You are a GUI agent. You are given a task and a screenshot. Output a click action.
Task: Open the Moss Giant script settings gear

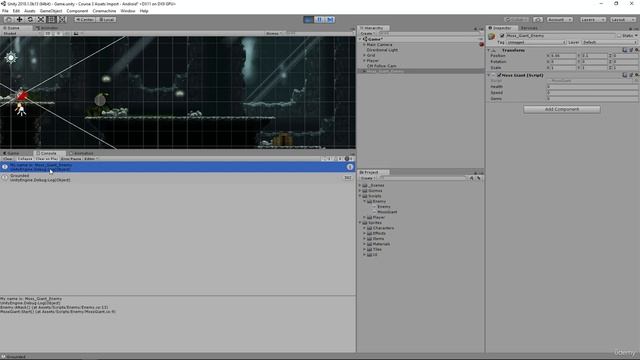point(636,75)
